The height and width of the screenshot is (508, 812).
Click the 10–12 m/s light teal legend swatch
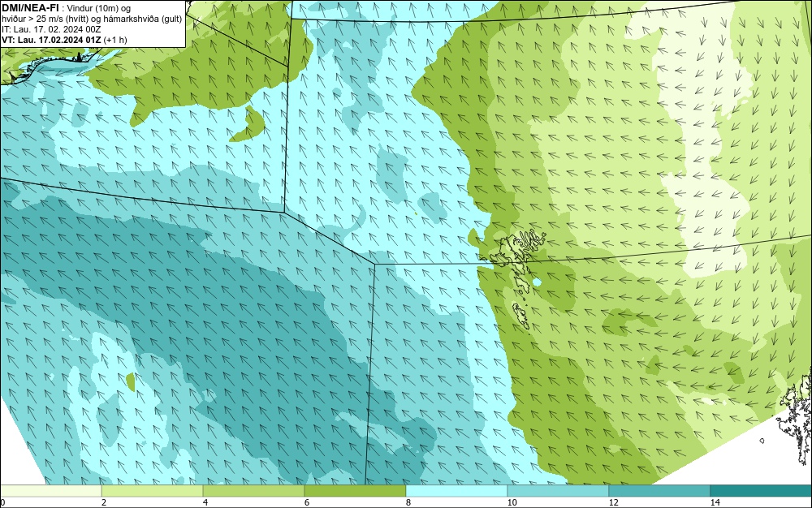click(x=559, y=490)
